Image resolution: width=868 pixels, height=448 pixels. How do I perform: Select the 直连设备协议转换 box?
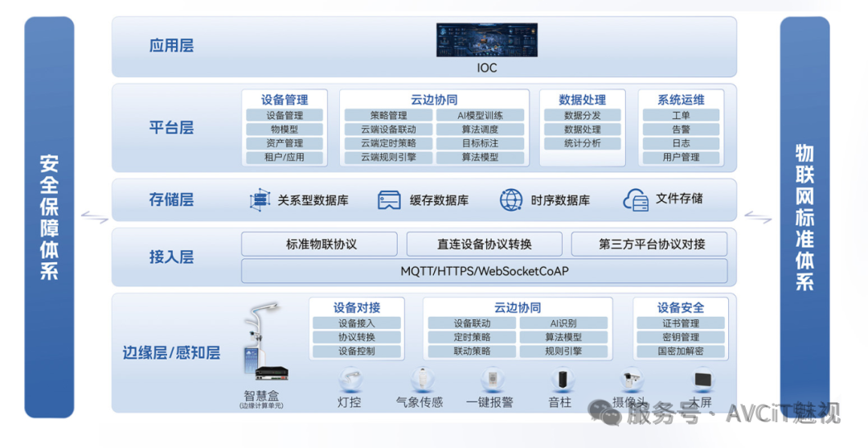click(x=485, y=245)
